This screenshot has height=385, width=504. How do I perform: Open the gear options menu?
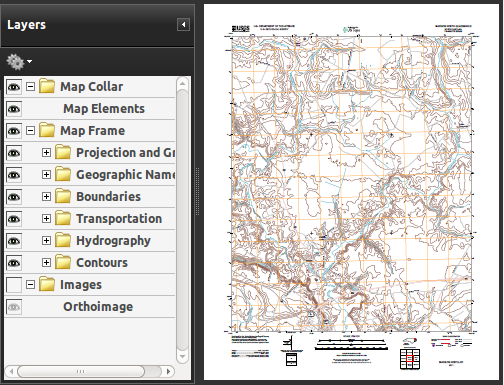pos(19,62)
